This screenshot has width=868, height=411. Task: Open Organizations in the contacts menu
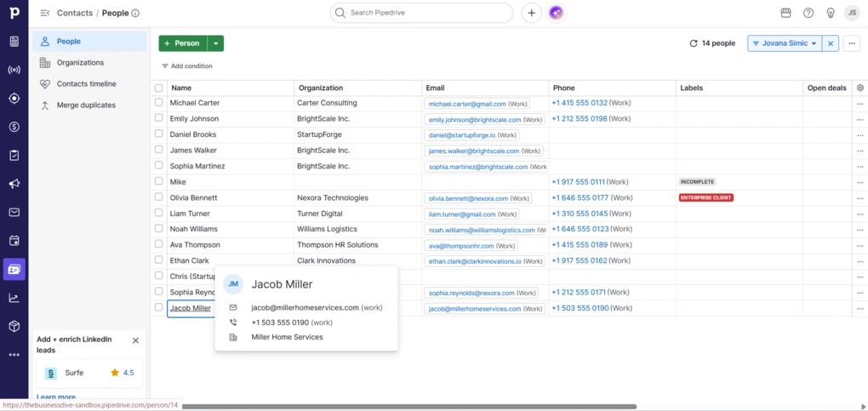pos(89,63)
